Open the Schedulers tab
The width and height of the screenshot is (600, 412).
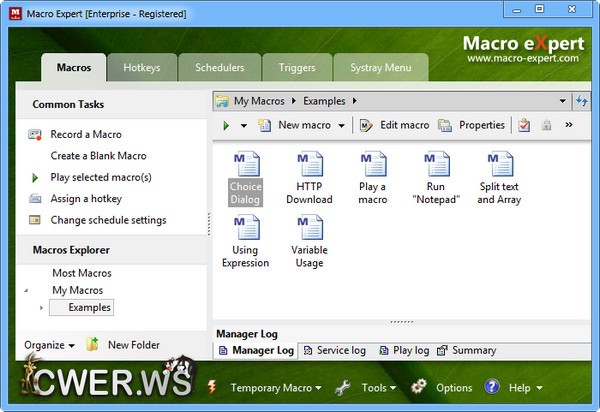pos(219,68)
